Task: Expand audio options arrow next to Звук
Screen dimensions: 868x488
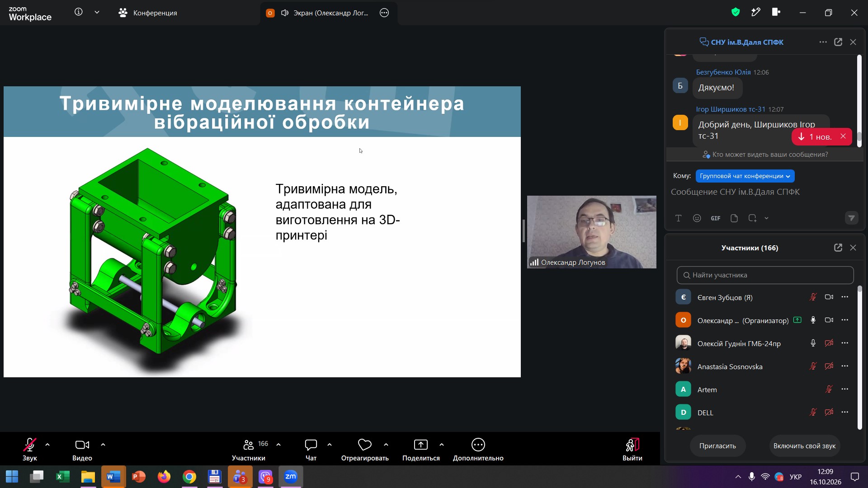Action: point(47,445)
